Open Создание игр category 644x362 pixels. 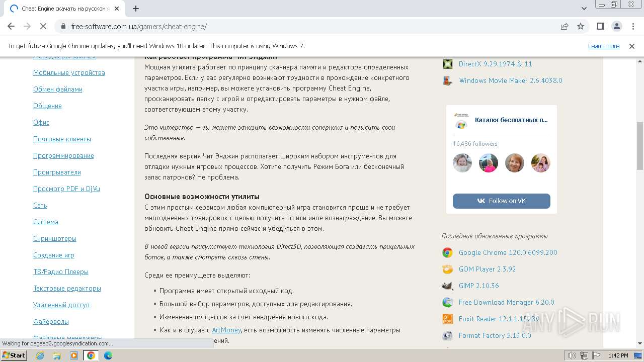[x=54, y=255]
